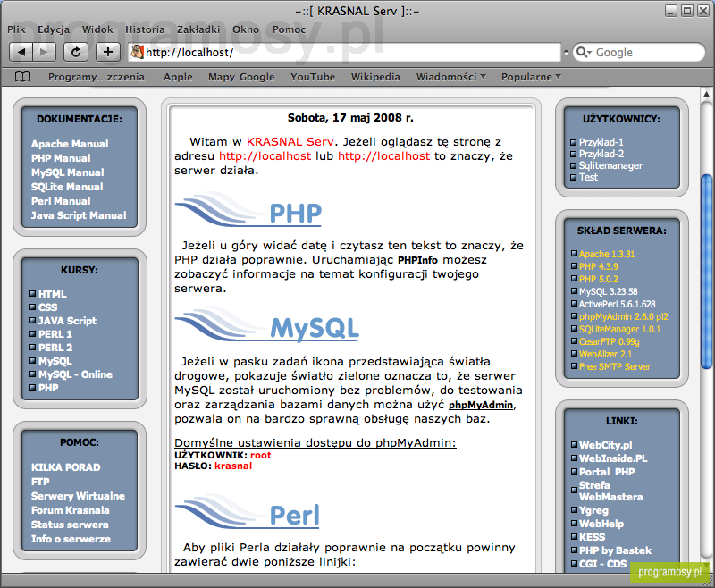Open the PHP 5.0.2 link

point(598,279)
